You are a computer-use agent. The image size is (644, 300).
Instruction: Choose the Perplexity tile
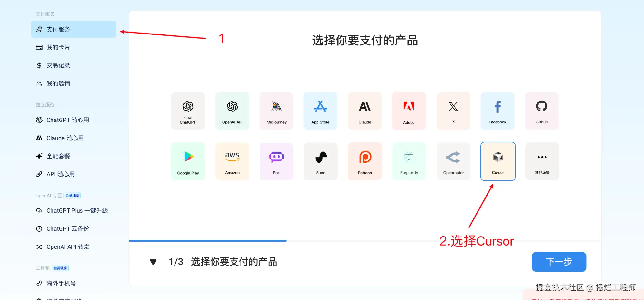(x=409, y=161)
